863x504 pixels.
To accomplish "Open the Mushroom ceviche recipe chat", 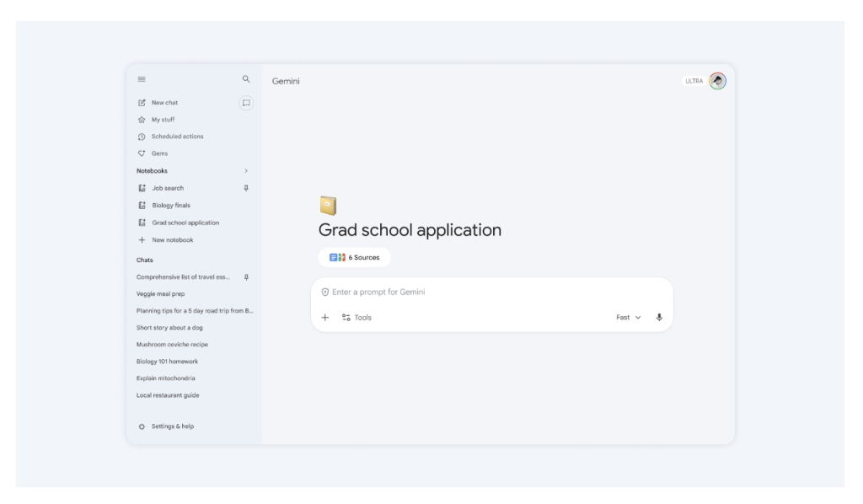I will [172, 345].
